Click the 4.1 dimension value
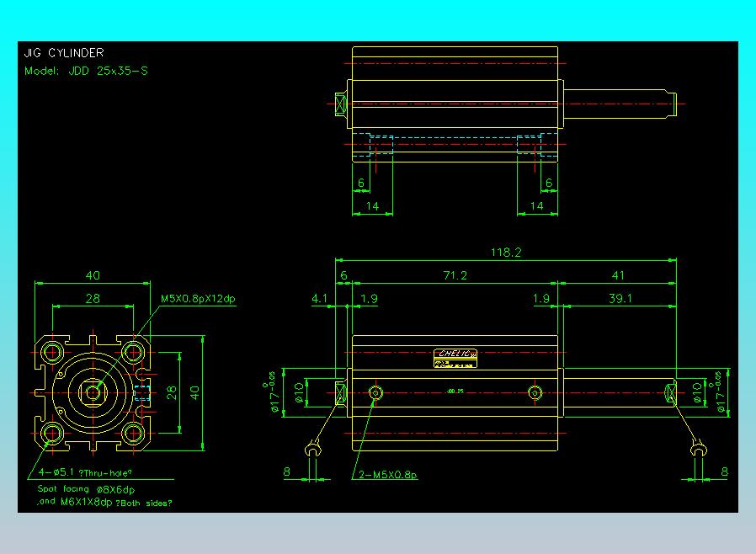 [x=319, y=298]
